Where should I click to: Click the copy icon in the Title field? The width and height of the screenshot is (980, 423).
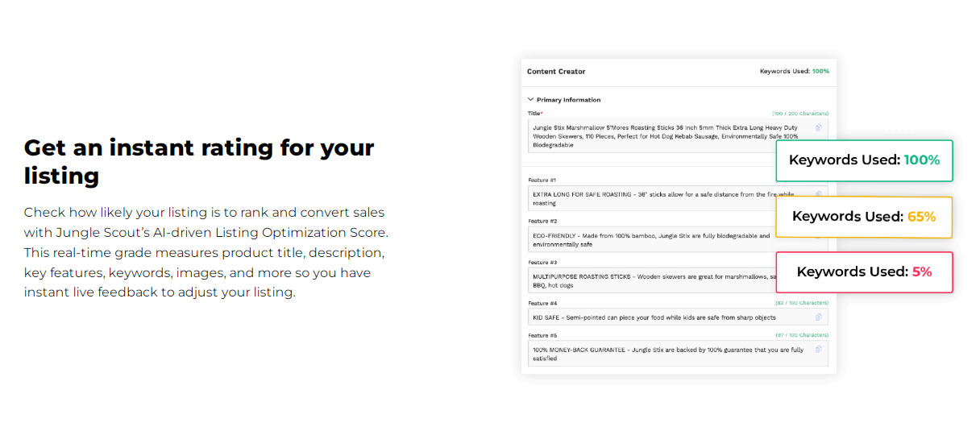(x=819, y=127)
